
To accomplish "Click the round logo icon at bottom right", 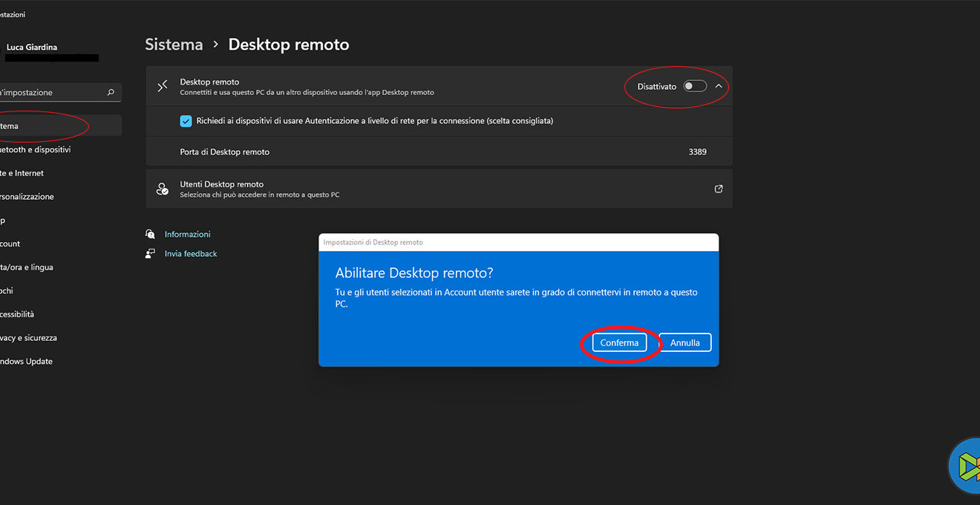I will [x=965, y=466].
